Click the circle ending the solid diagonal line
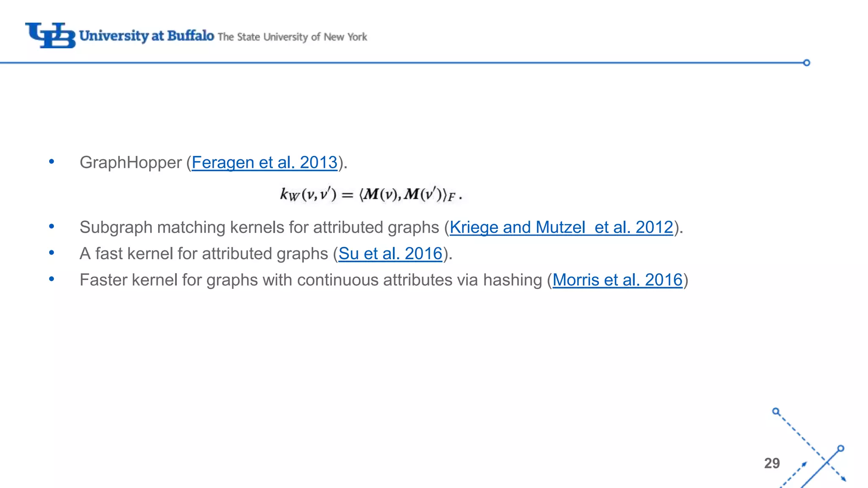The image size is (868, 488). point(841,449)
